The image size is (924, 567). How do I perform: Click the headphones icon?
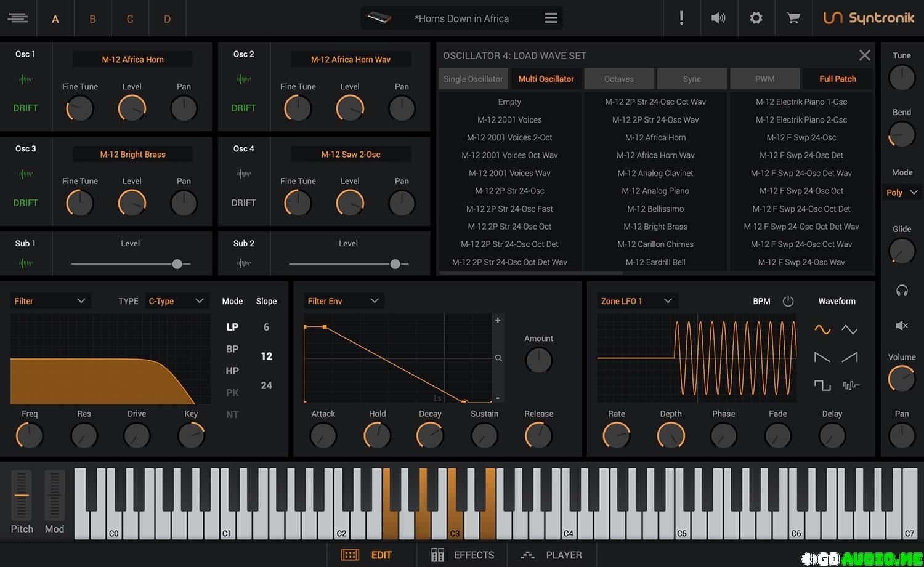pos(902,291)
